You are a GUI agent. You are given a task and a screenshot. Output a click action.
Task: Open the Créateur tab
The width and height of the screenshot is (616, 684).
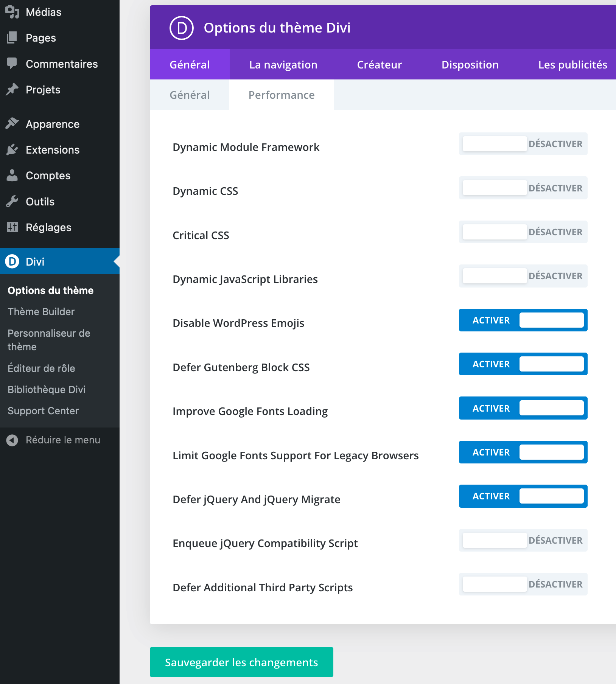coord(379,65)
